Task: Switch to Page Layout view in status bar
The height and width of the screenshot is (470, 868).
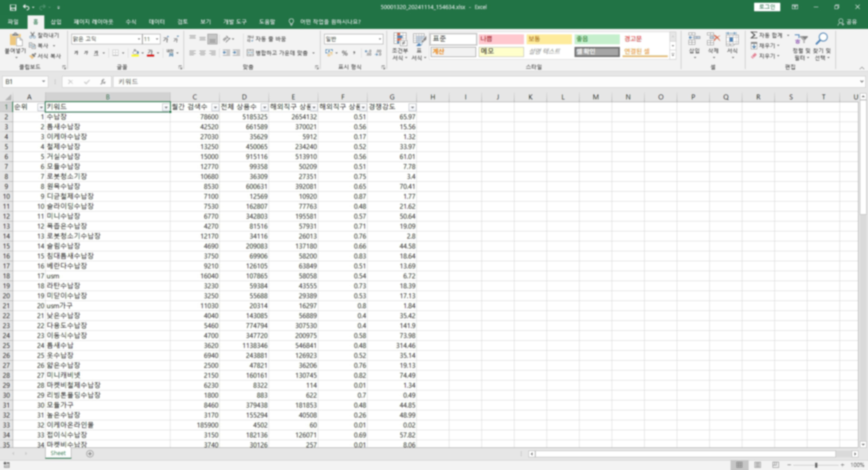Action: click(x=758, y=465)
